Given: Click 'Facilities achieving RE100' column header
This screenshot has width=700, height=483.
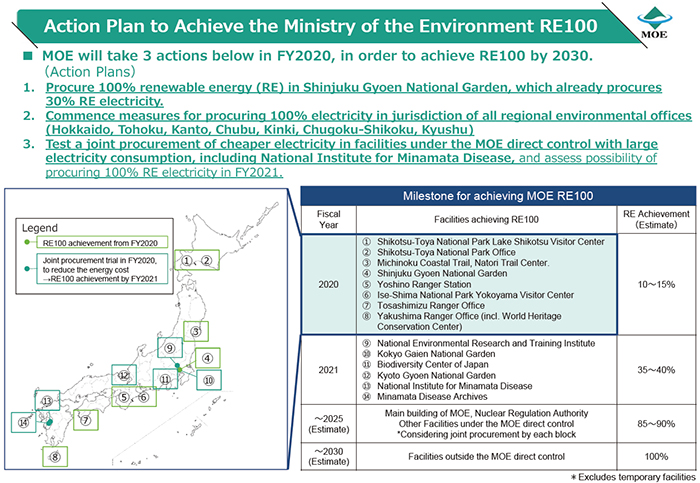Looking at the screenshot, I should pyautogui.click(x=487, y=219).
